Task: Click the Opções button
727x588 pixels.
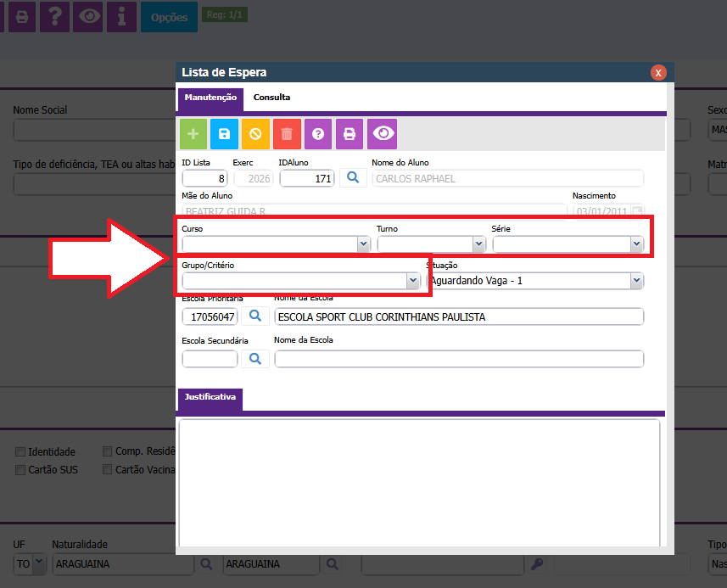Action: [169, 17]
